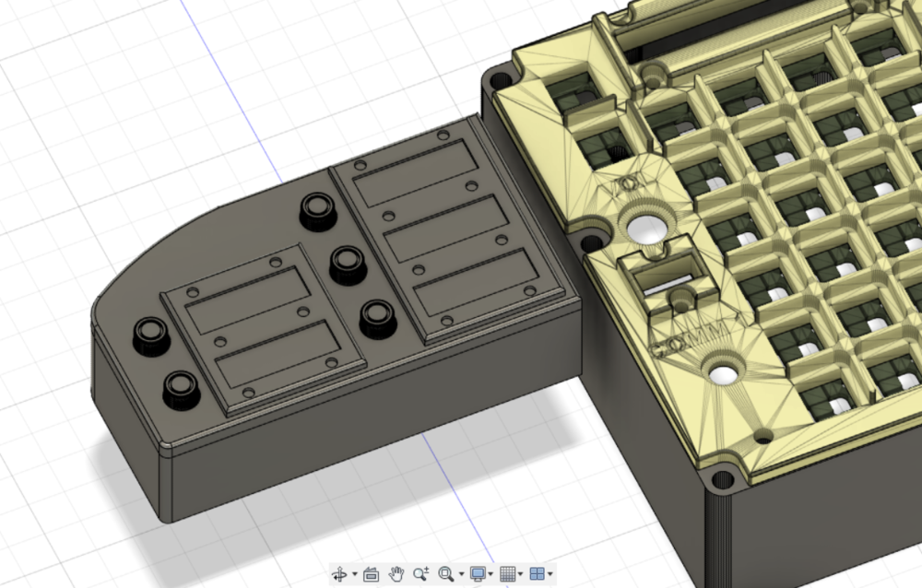Activate the Orbit navigation tool
This screenshot has height=588, width=922.
pos(340,573)
